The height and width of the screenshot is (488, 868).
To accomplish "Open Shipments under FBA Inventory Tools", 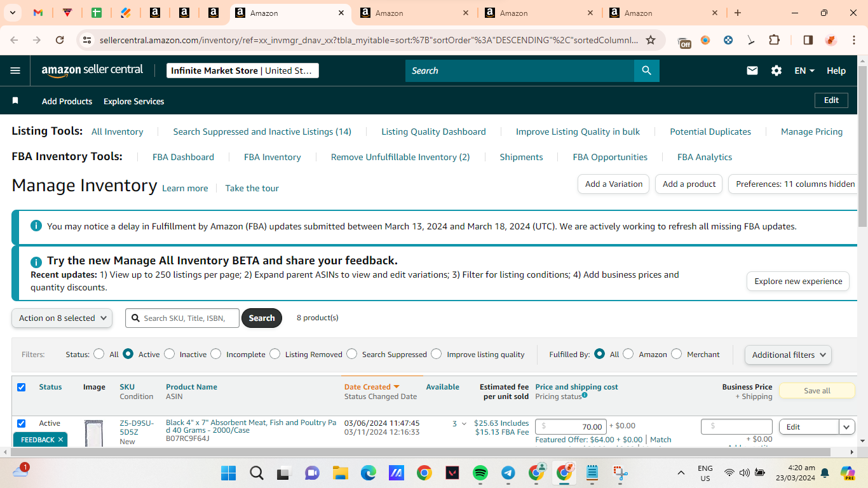I will (521, 157).
